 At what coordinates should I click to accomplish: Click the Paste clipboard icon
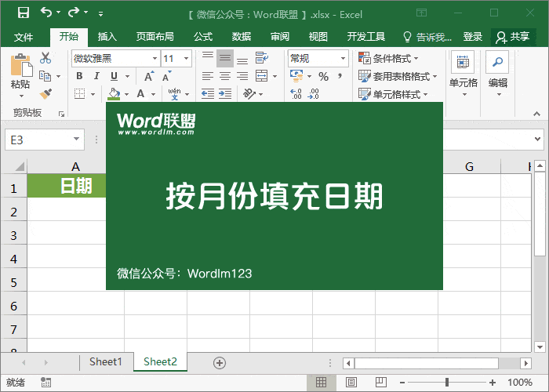click(x=20, y=67)
